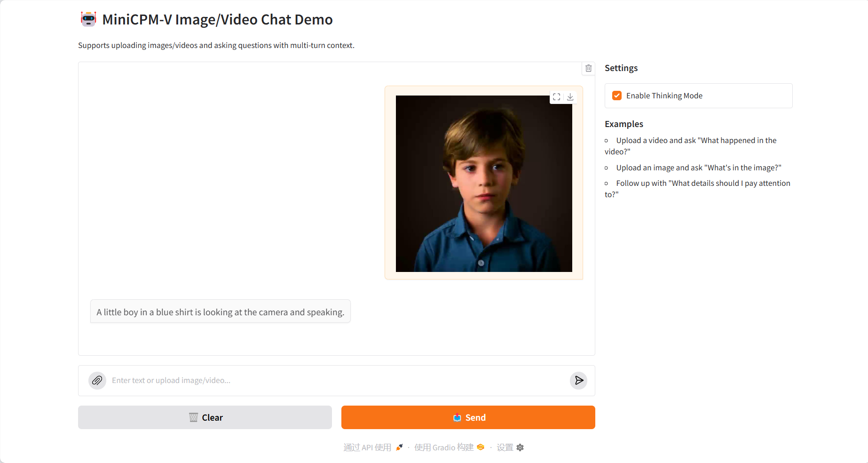Click the "What happened in the video?" example
The width and height of the screenshot is (868, 463).
tap(696, 141)
